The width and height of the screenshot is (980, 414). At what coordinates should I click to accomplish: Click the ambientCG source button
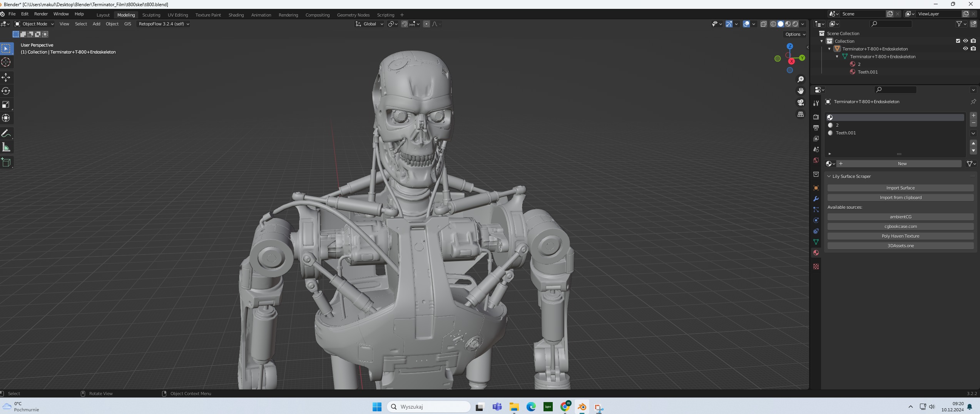click(x=900, y=217)
